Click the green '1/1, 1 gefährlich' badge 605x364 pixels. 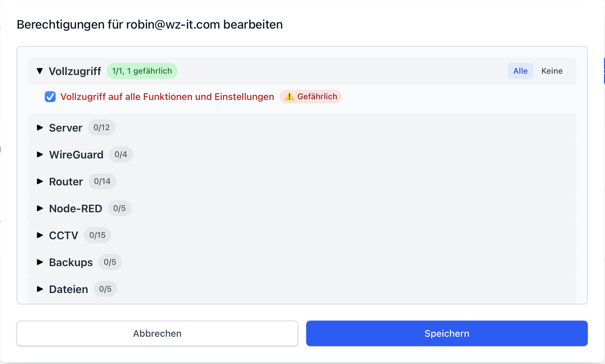142,71
